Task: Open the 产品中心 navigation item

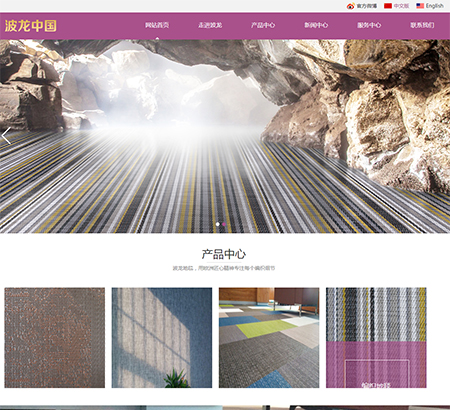Action: [x=263, y=25]
